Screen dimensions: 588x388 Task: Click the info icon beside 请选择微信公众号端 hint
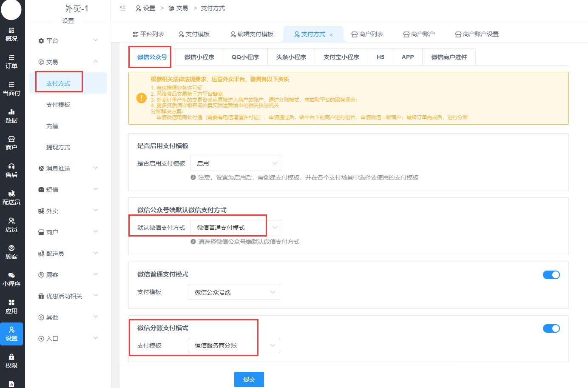pyautogui.click(x=193, y=242)
